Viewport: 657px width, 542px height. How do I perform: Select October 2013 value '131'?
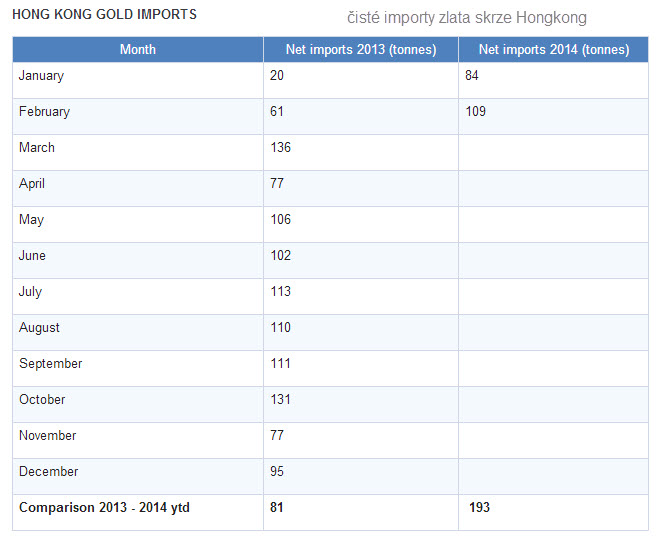pos(280,400)
